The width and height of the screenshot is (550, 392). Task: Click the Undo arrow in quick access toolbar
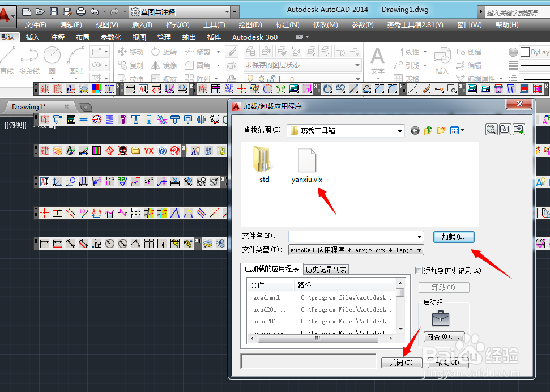(x=95, y=11)
